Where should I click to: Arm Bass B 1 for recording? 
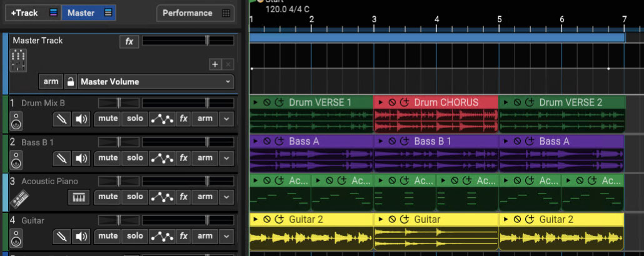click(x=205, y=158)
